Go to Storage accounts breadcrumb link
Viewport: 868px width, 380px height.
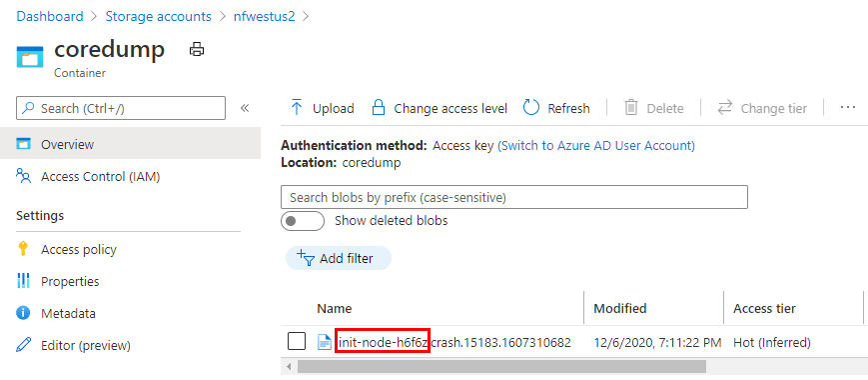(x=159, y=16)
